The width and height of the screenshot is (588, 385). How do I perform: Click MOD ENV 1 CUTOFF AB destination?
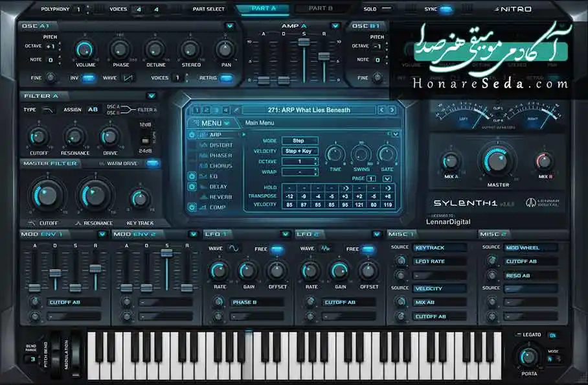74,302
